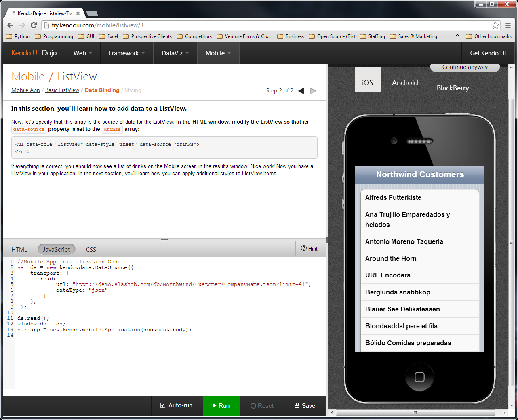Image resolution: width=518 pixels, height=420 pixels.
Task: Select Blondesddsl pere et fils
Action: click(x=420, y=326)
